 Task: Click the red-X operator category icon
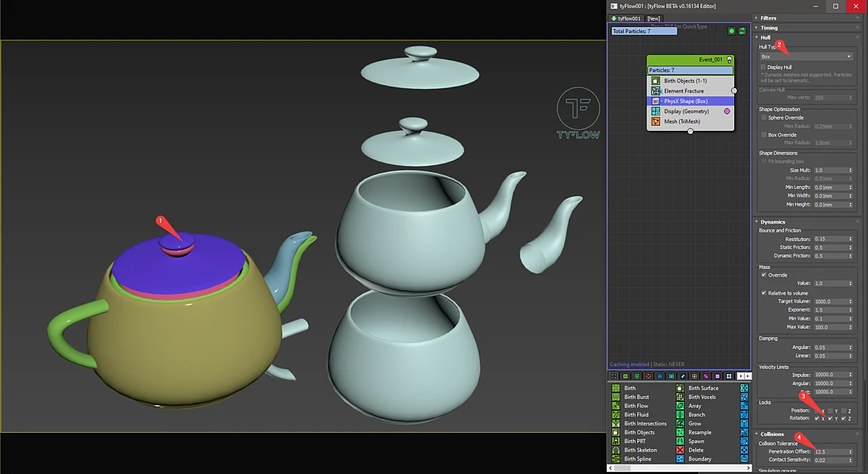(x=648, y=376)
